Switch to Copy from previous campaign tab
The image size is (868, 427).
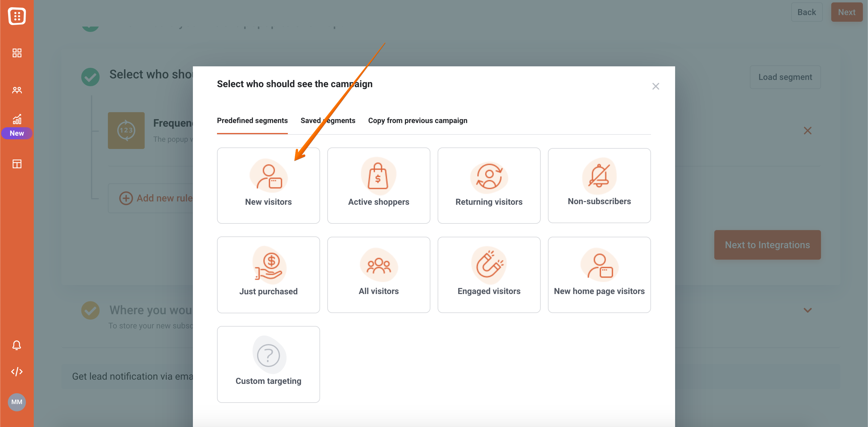pos(417,121)
